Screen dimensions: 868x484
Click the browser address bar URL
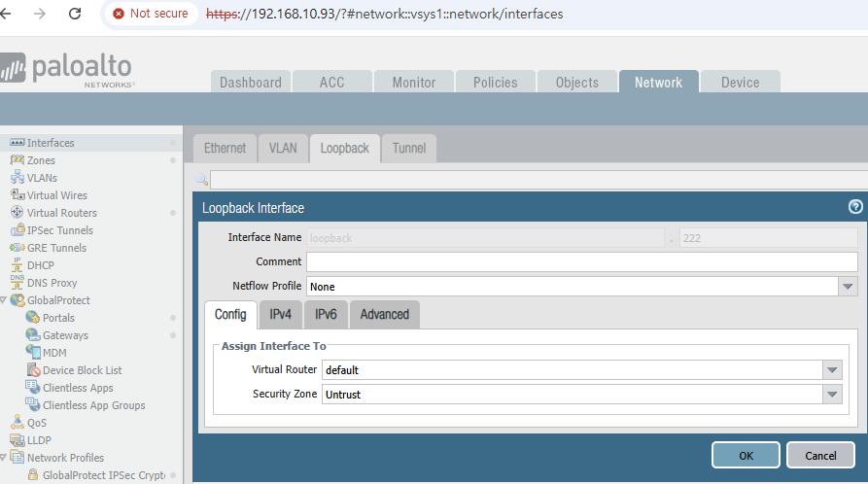[x=384, y=14]
